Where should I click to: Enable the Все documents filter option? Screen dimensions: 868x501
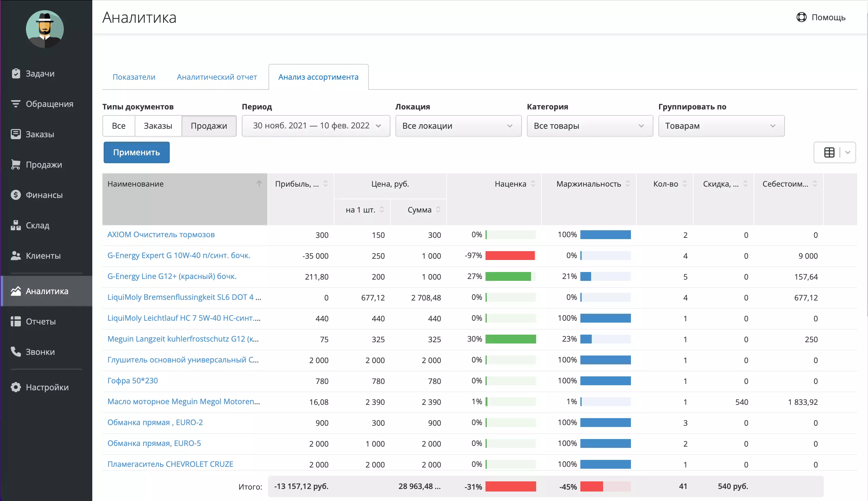pyautogui.click(x=118, y=126)
